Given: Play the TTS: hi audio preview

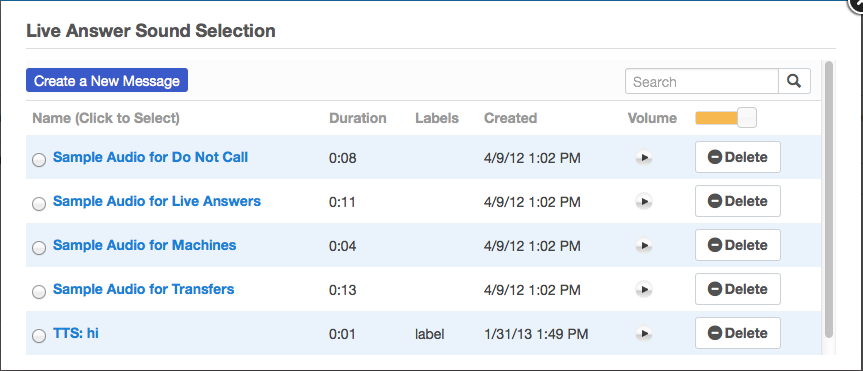Looking at the screenshot, I should point(643,333).
